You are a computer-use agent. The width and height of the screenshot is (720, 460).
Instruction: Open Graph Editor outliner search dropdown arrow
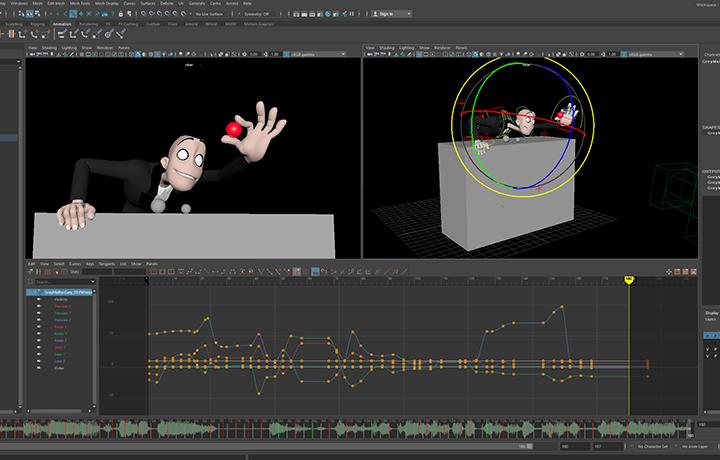pyautogui.click(x=93, y=281)
